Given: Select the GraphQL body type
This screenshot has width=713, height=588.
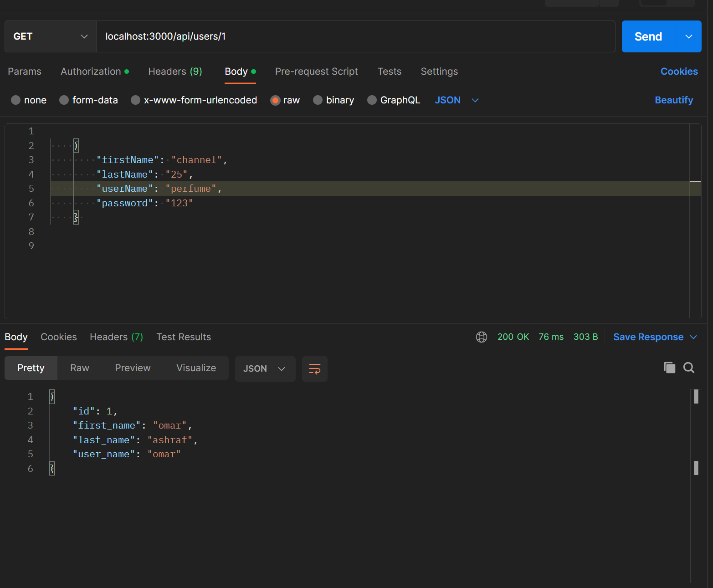Looking at the screenshot, I should (x=393, y=100).
